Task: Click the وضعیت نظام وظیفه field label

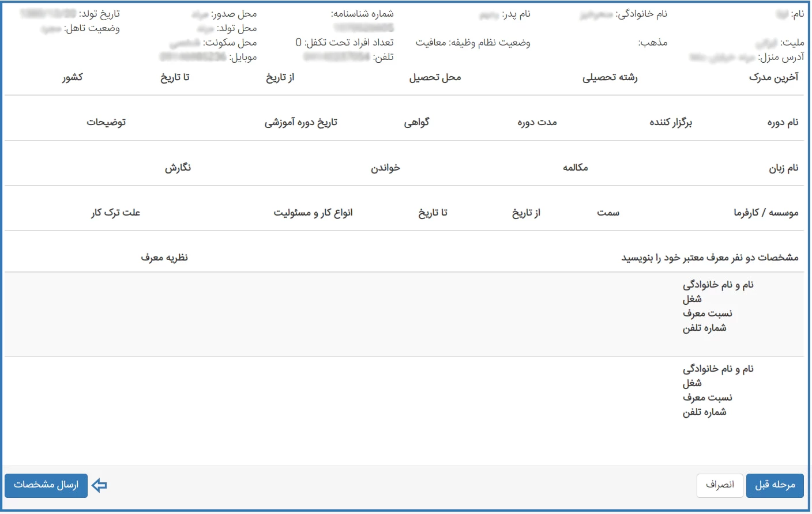Action: coord(489,43)
